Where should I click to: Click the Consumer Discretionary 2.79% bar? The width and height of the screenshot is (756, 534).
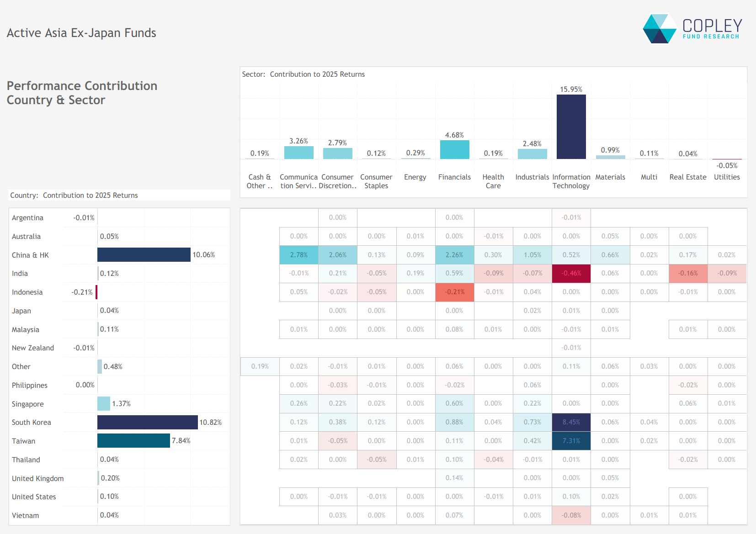click(337, 153)
